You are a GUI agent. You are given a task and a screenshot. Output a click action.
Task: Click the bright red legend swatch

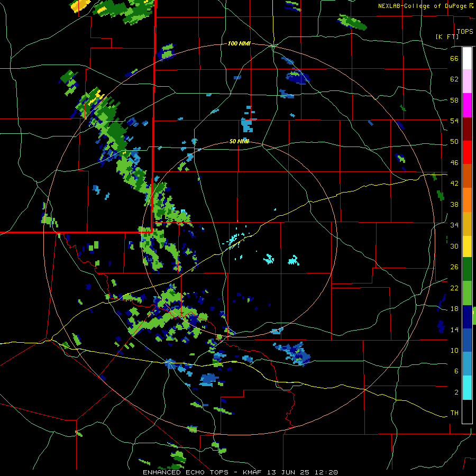[x=467, y=152]
